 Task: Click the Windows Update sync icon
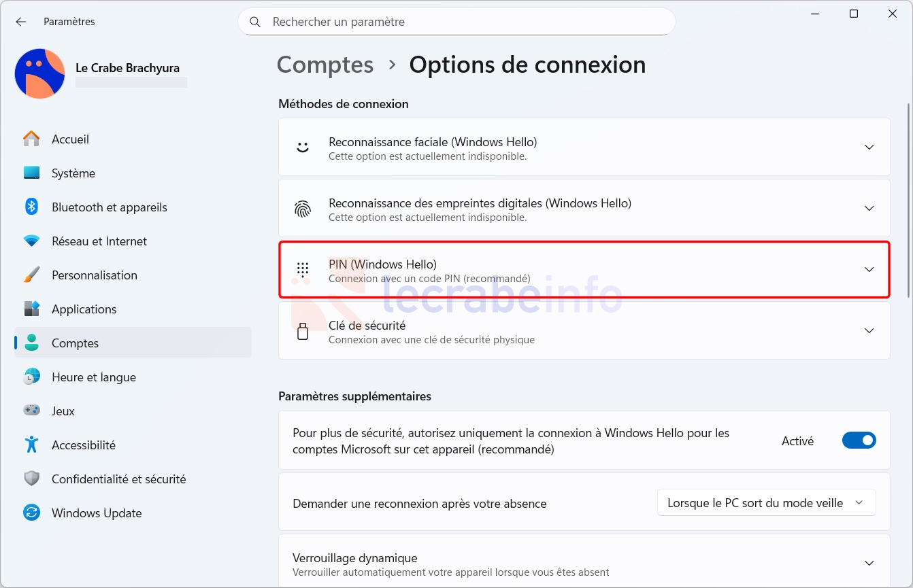[x=31, y=513]
